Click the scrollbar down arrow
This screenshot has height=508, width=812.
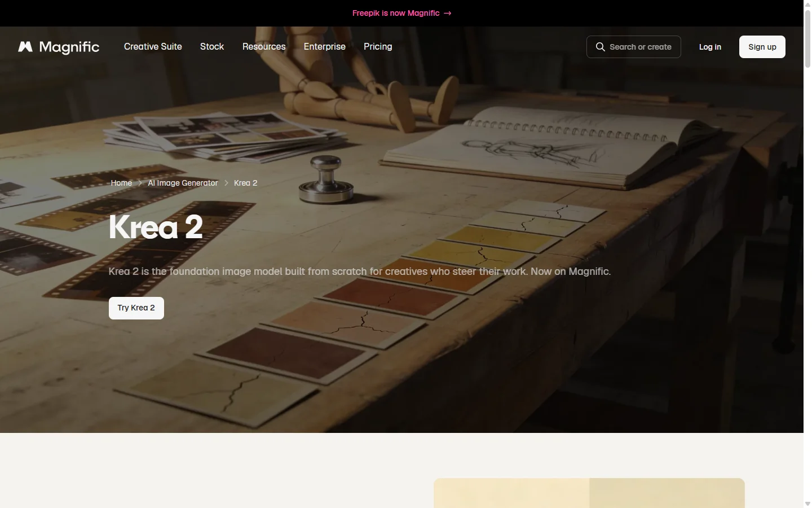(807, 503)
